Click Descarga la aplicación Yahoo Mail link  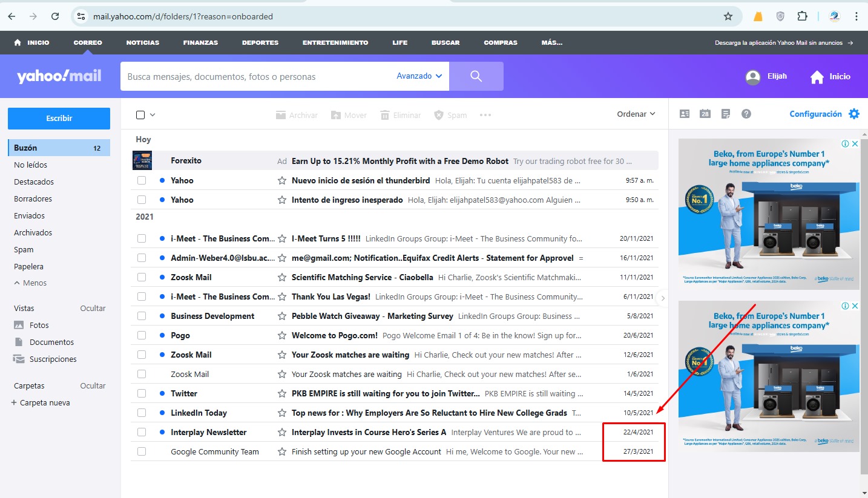784,43
